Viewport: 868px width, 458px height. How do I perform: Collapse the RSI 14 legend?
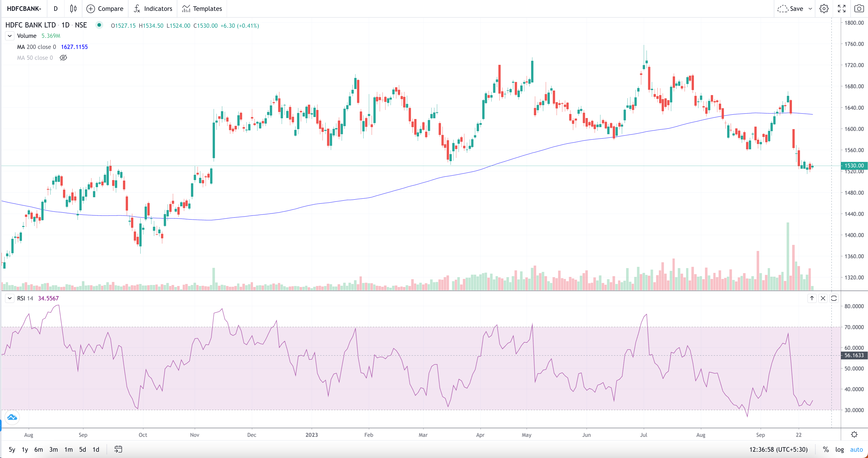tap(10, 298)
